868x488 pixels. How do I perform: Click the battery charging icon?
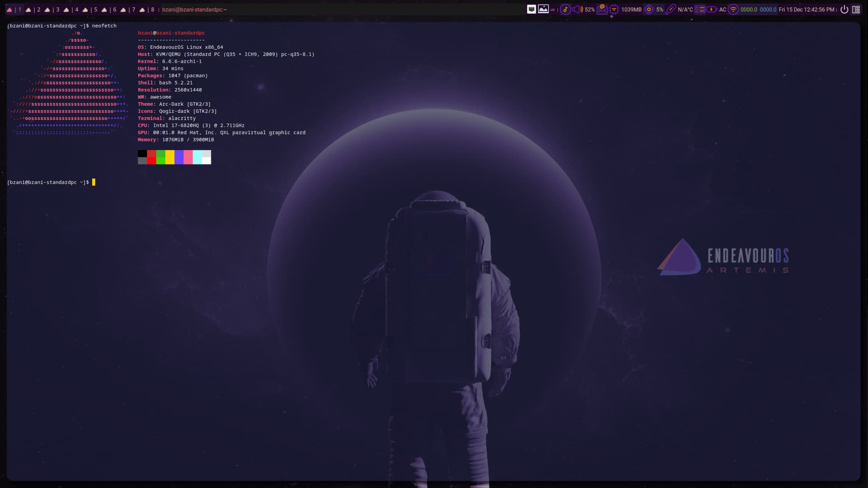712,9
